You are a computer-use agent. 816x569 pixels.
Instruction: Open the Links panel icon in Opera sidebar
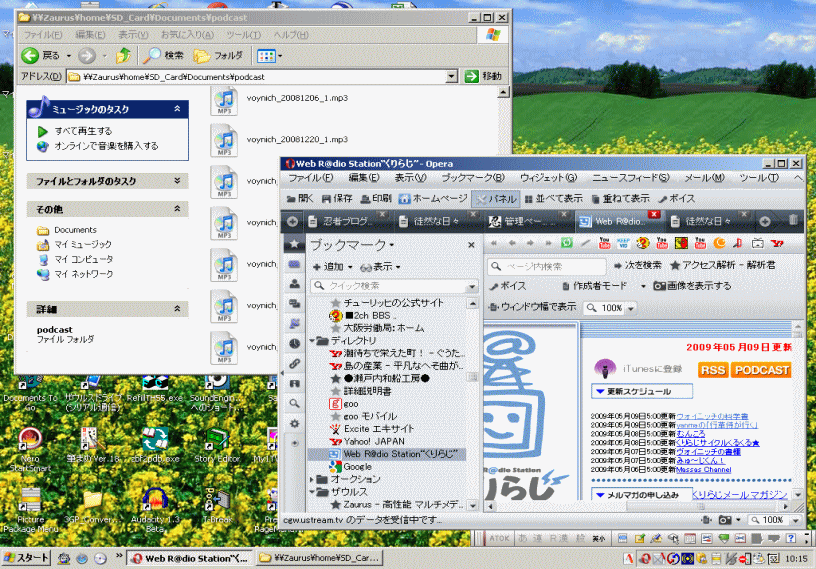(x=295, y=363)
